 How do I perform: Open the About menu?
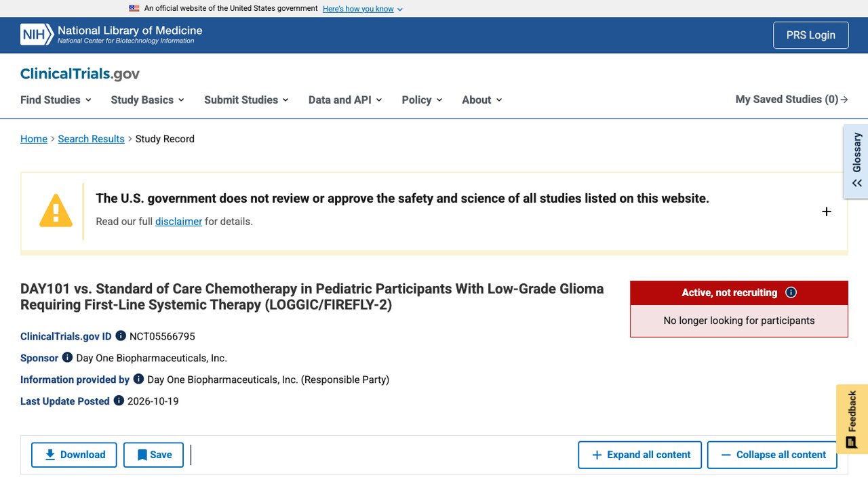point(482,100)
